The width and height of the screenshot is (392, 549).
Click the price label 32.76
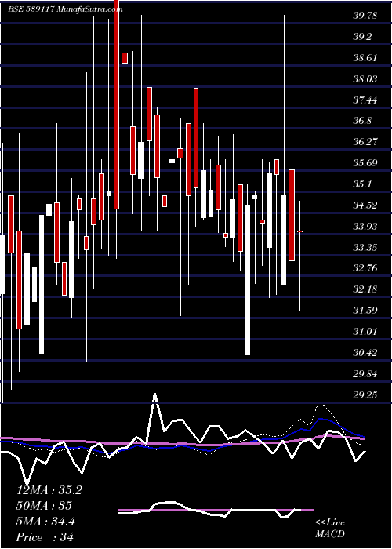coord(365,268)
